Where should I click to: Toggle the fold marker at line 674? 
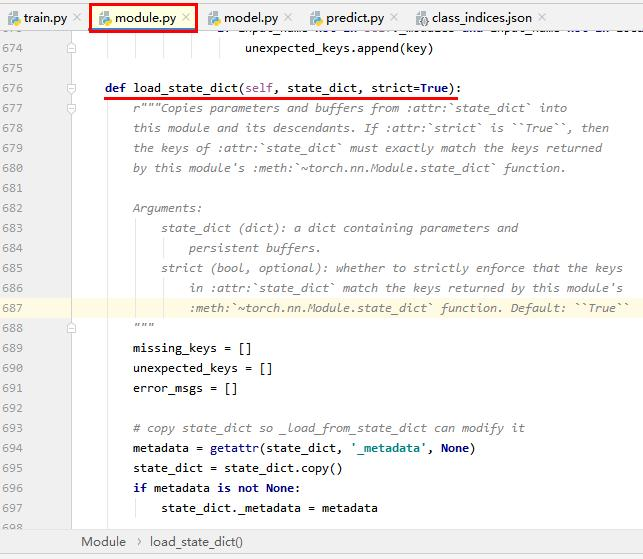click(x=71, y=48)
